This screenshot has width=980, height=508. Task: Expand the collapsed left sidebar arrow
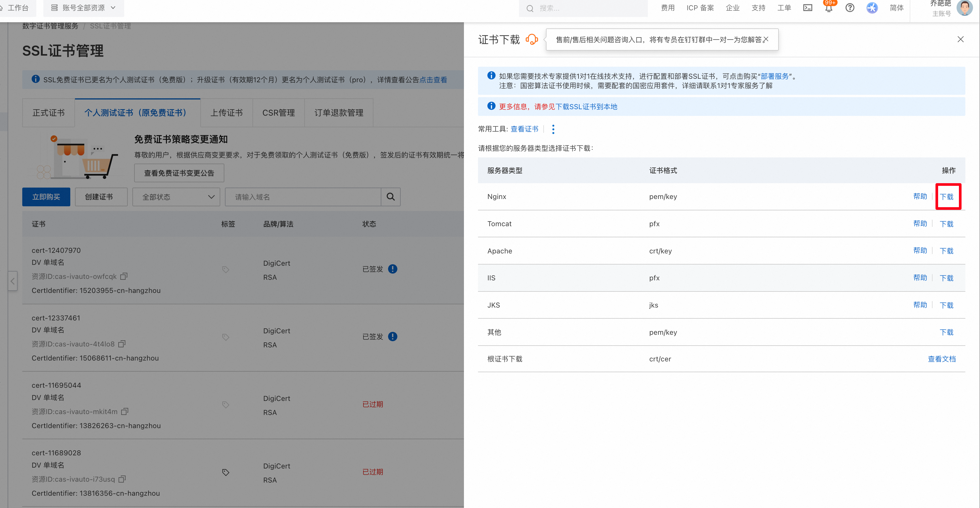click(x=13, y=281)
